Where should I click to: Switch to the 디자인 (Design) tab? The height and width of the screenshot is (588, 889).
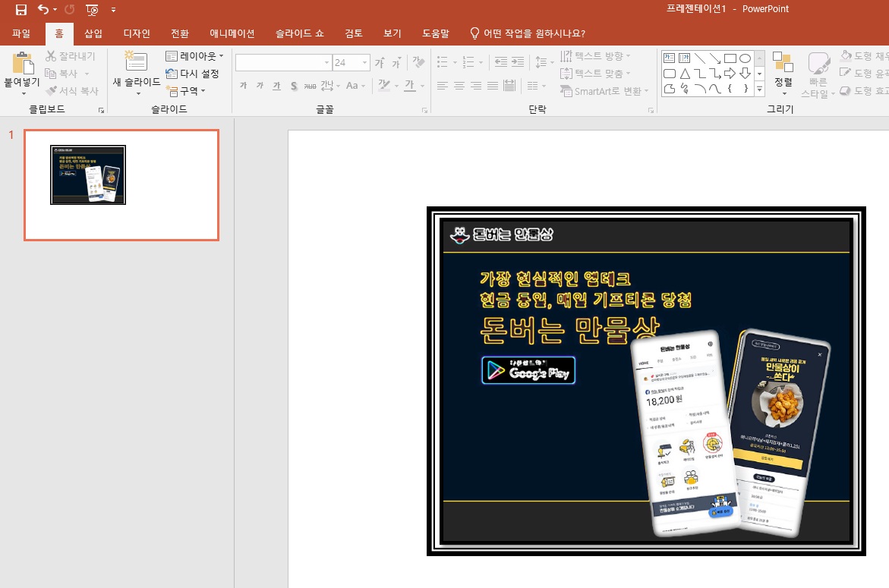(137, 33)
